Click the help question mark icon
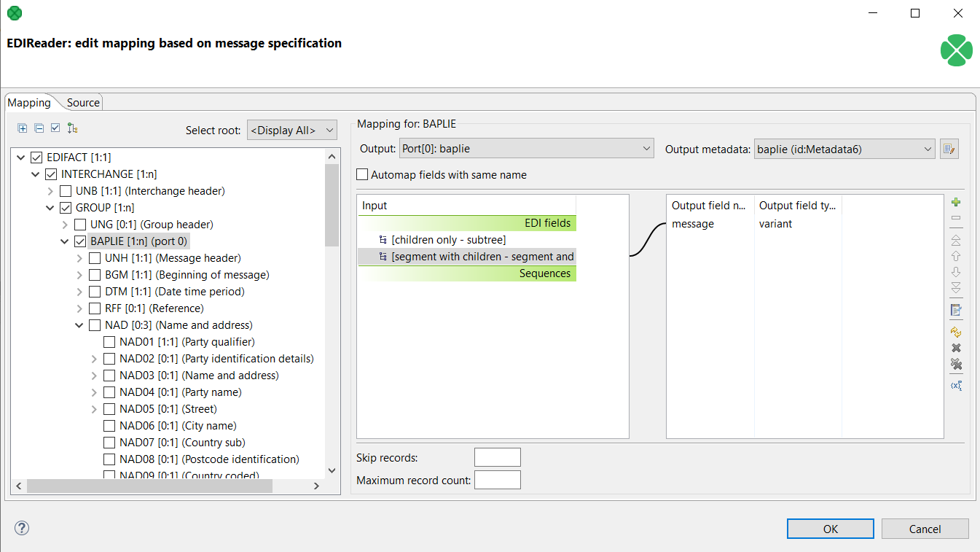The width and height of the screenshot is (980, 552). click(x=22, y=528)
